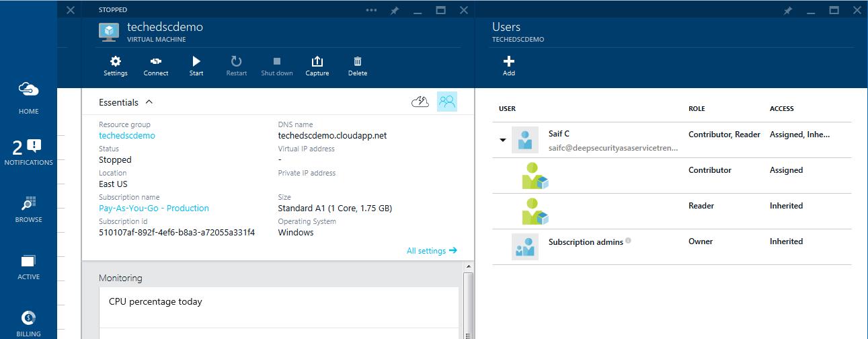This screenshot has width=868, height=339.
Task: Capture the virtual machine image
Action: click(x=317, y=65)
